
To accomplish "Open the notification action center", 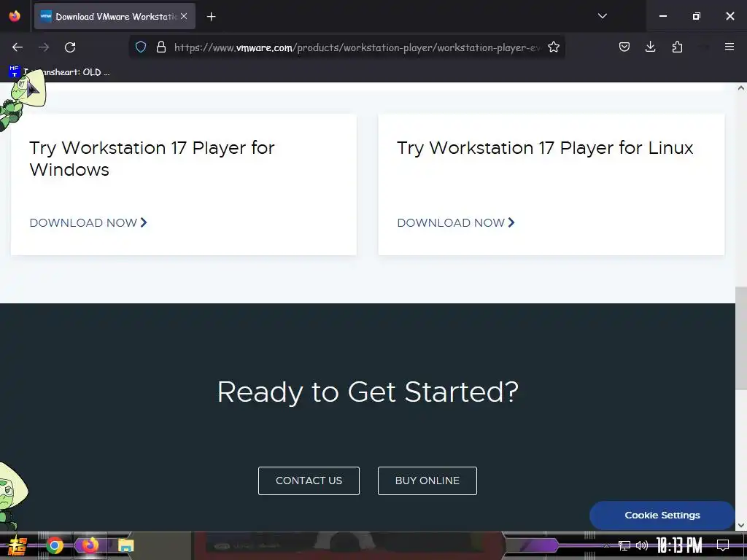I will tap(723, 545).
